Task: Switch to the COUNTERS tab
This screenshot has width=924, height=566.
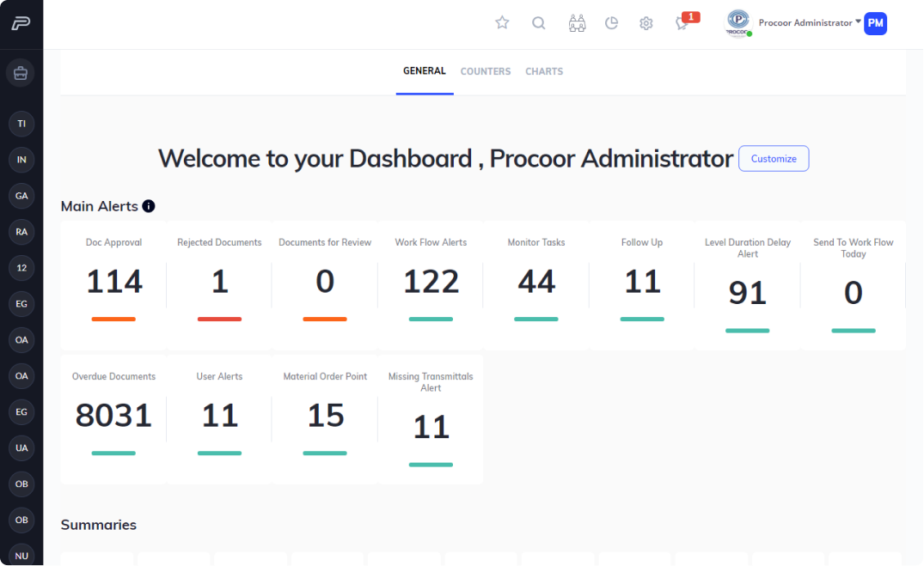Action: [x=485, y=71]
